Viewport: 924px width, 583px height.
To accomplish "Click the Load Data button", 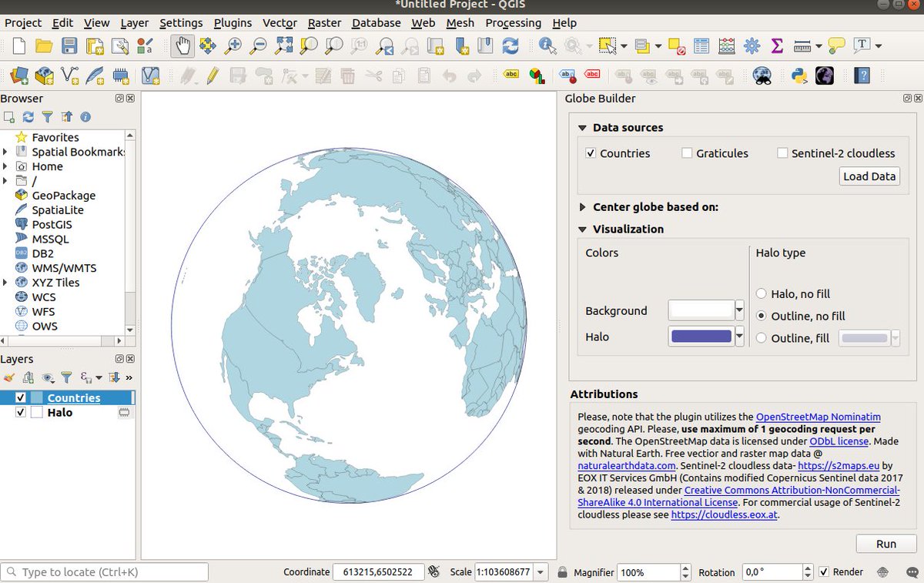I will click(x=869, y=176).
